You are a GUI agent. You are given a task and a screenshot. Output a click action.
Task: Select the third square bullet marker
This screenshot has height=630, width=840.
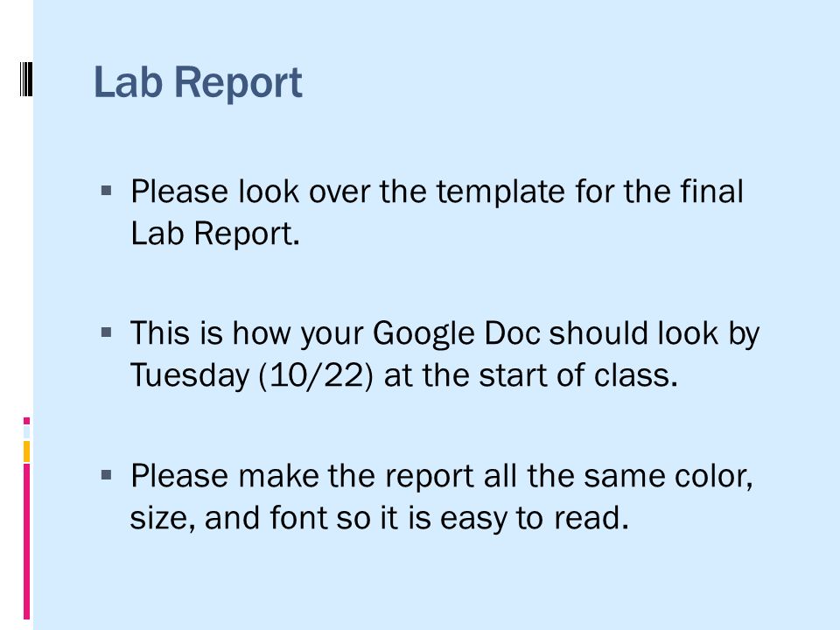click(x=106, y=474)
